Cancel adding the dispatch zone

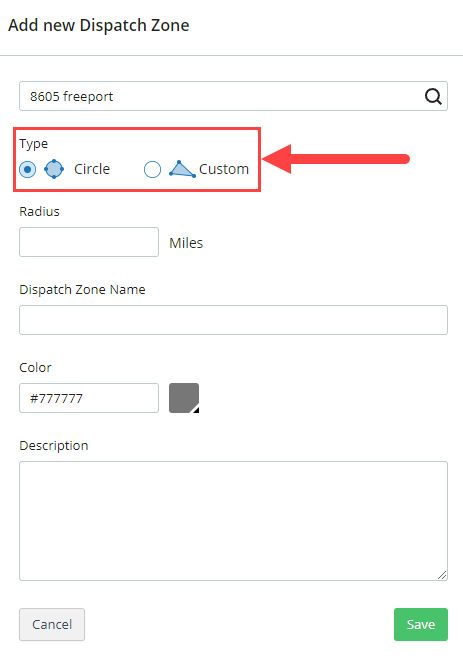click(x=52, y=624)
